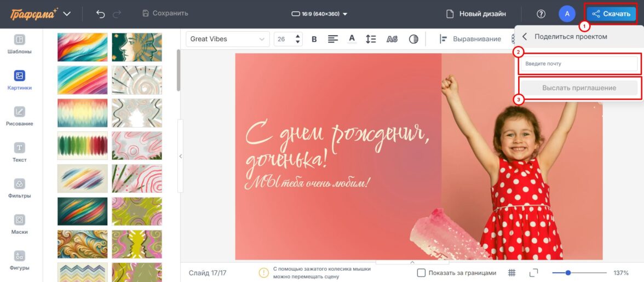Click 'Выслать приглашение' button
The height and width of the screenshot is (282, 644).
coord(579,88)
